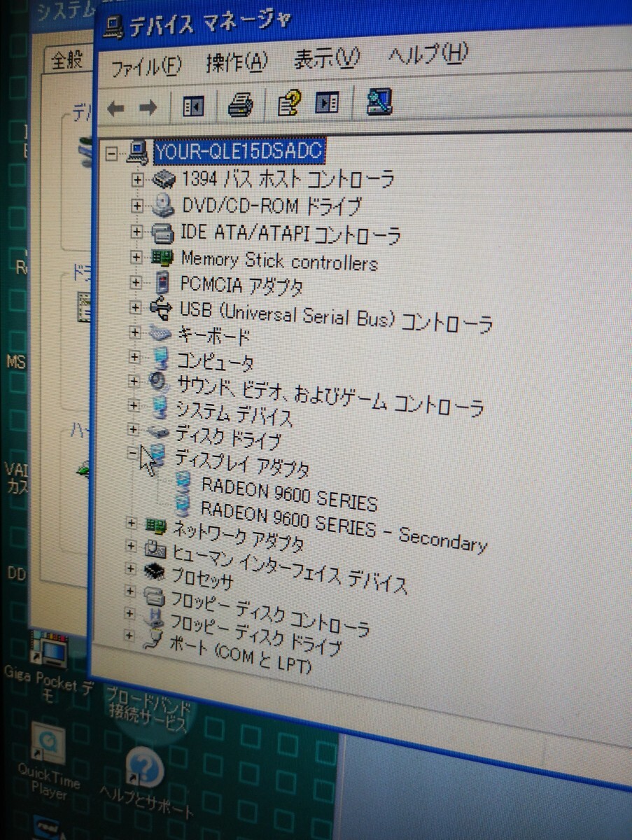This screenshot has width=632, height=840.
Task: Expand the ネットワーク アダプタ node
Action: pos(131,523)
